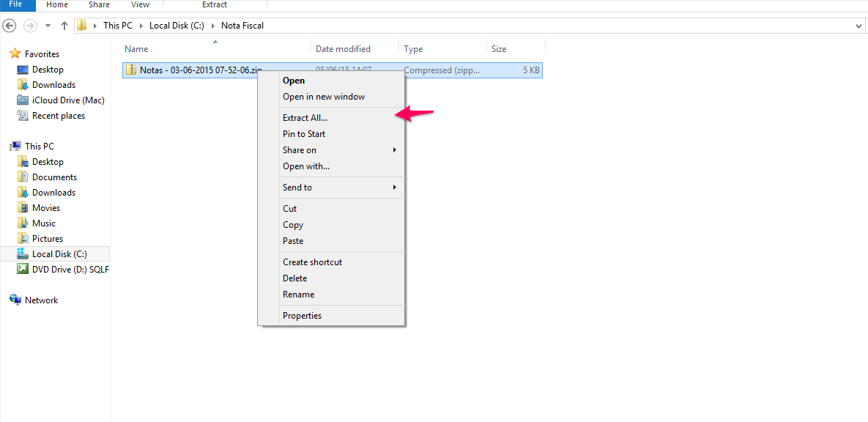Click the Desktop icon under Favorites
This screenshot has height=422, width=868.
(23, 69)
